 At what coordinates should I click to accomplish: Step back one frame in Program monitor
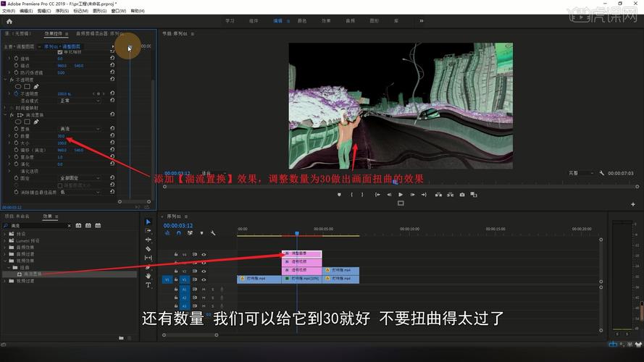tap(389, 195)
